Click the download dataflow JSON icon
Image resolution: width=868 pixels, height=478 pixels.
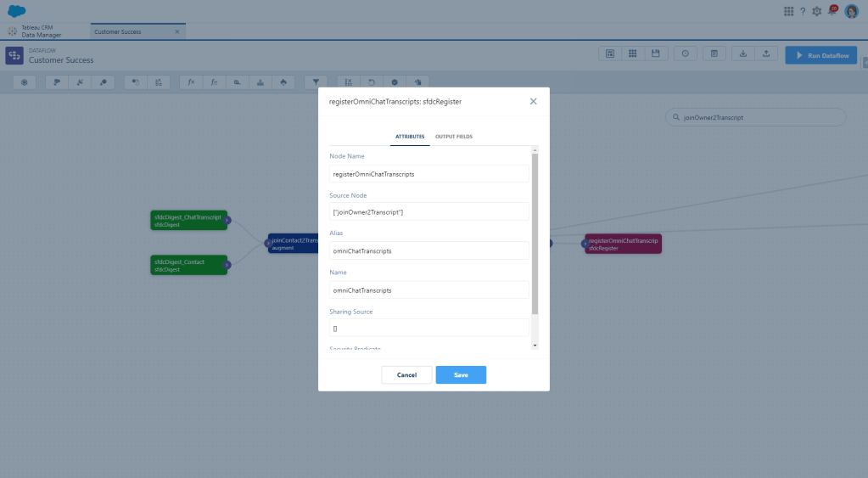click(x=743, y=53)
